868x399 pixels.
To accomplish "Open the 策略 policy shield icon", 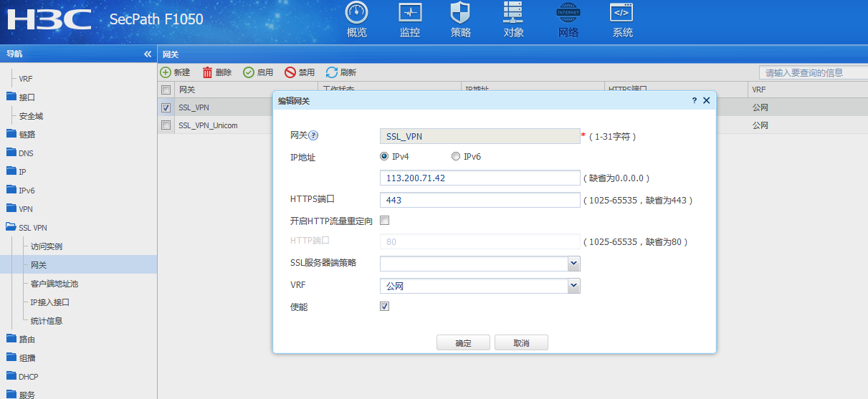I will pos(460,19).
